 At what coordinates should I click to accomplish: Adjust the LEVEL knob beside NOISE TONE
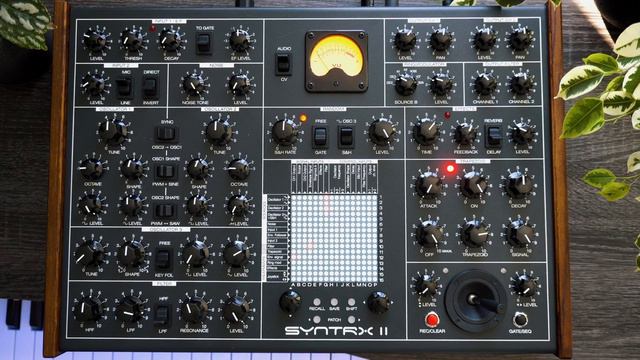[x=240, y=85]
